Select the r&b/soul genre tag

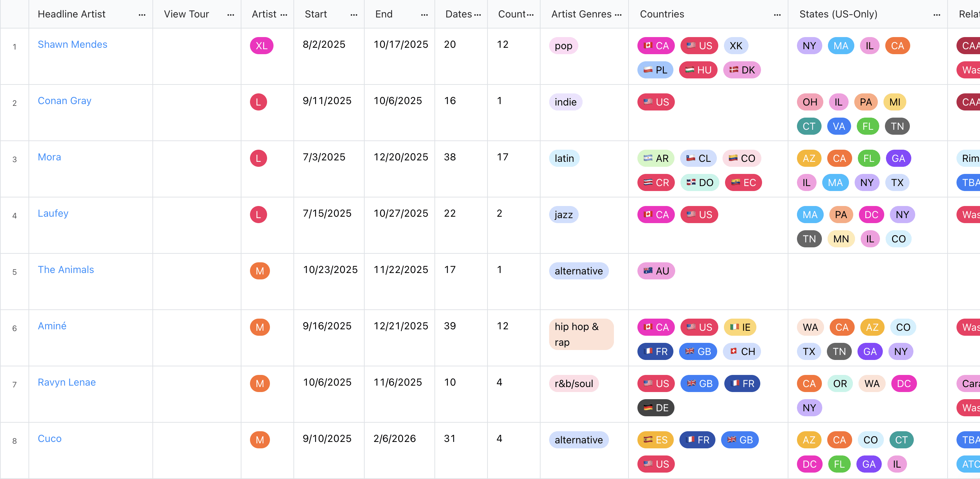574,384
